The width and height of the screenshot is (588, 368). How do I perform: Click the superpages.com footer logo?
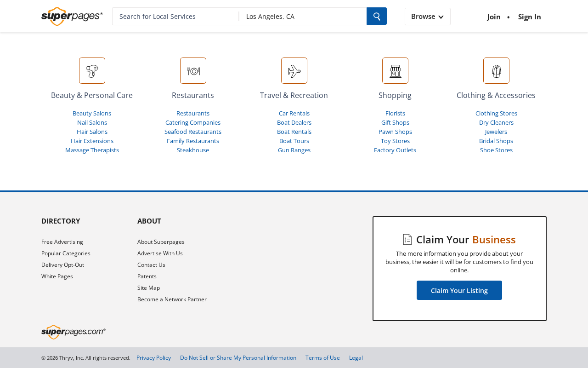click(x=73, y=332)
